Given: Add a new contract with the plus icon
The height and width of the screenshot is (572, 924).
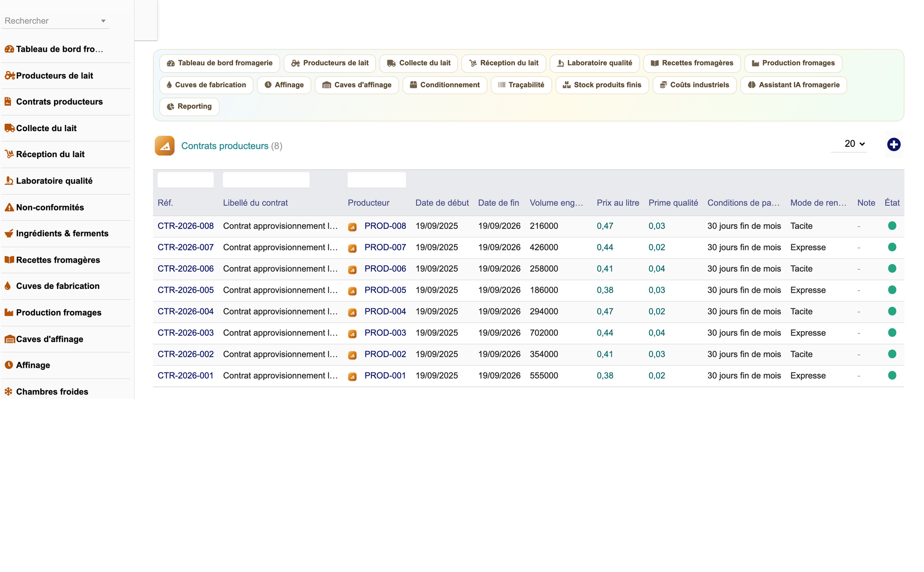Looking at the screenshot, I should (894, 144).
